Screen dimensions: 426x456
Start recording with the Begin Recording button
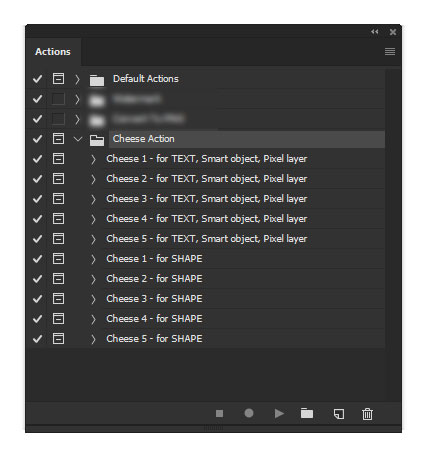pyautogui.click(x=249, y=413)
